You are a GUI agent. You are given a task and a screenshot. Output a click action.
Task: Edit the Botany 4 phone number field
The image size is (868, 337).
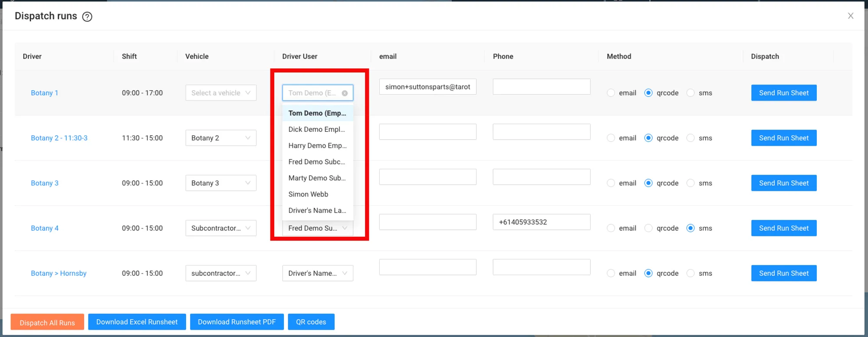pyautogui.click(x=542, y=222)
